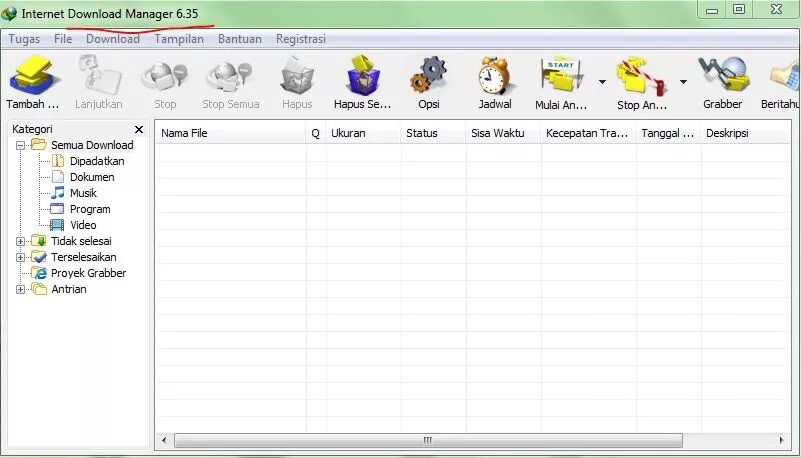
Task: Click the Hapus delete icon
Action: [297, 77]
